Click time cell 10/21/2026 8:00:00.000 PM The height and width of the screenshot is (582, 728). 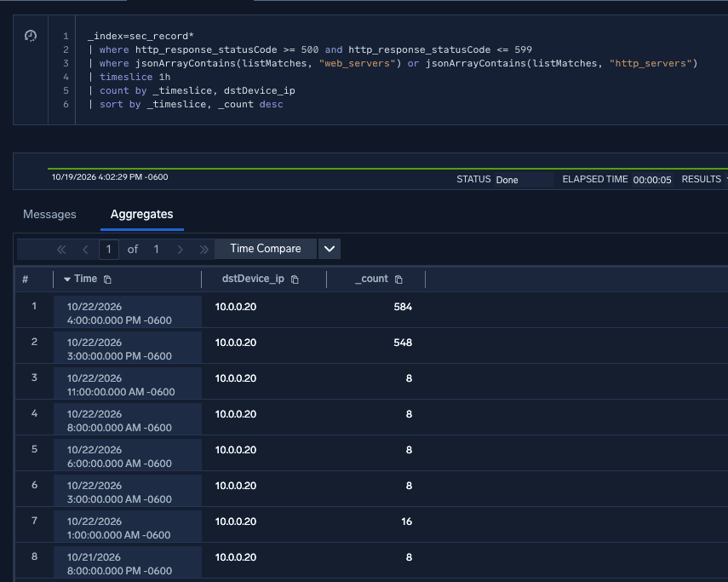pyautogui.click(x=128, y=562)
